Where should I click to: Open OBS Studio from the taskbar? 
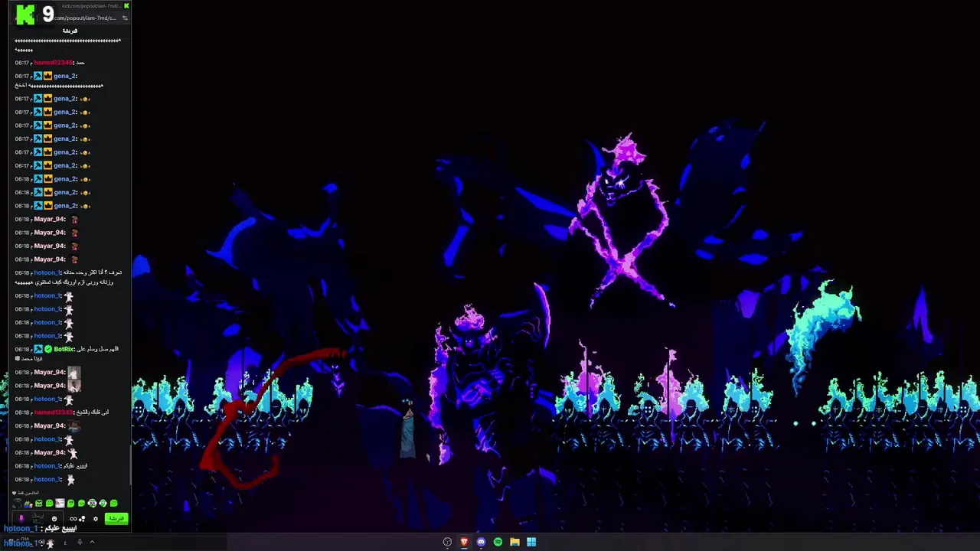[x=447, y=542]
